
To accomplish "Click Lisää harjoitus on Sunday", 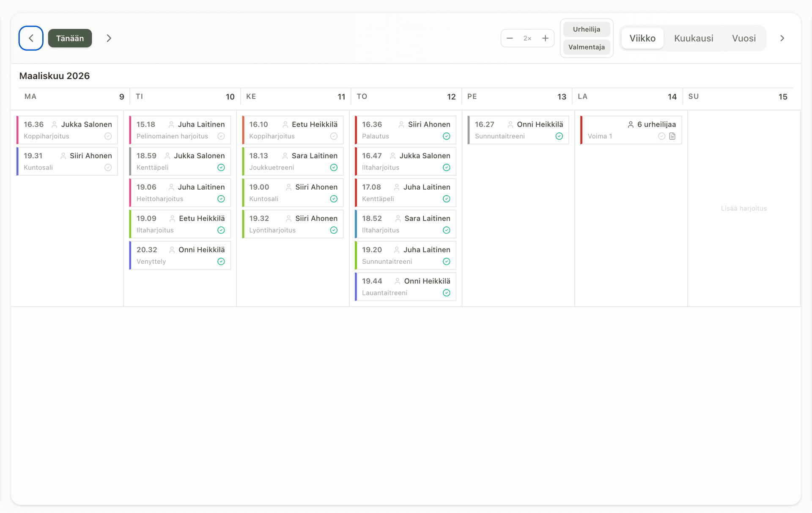I will point(743,208).
